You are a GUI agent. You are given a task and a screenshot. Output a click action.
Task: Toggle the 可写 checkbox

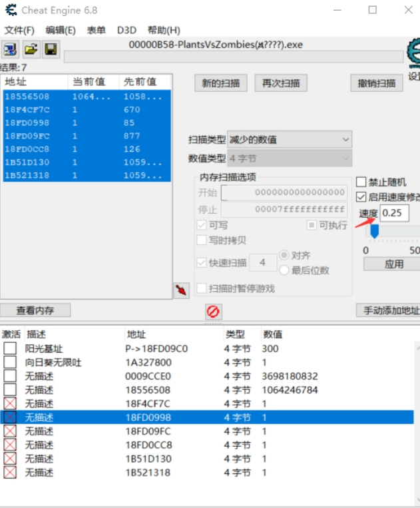tap(202, 225)
